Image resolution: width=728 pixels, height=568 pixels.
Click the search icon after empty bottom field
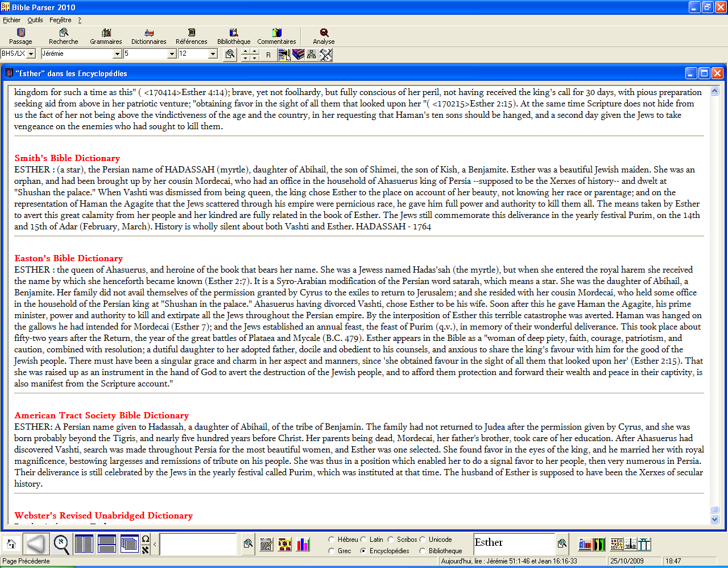[x=248, y=544]
